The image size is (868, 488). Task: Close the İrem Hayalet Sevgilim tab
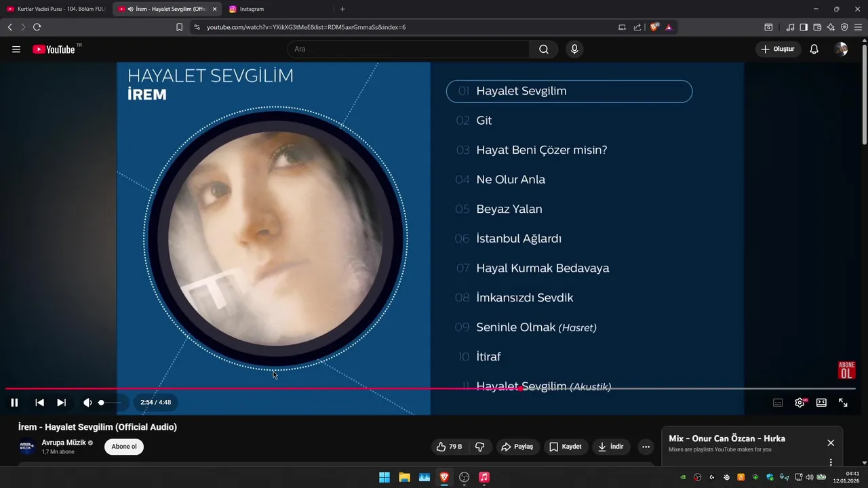click(214, 9)
